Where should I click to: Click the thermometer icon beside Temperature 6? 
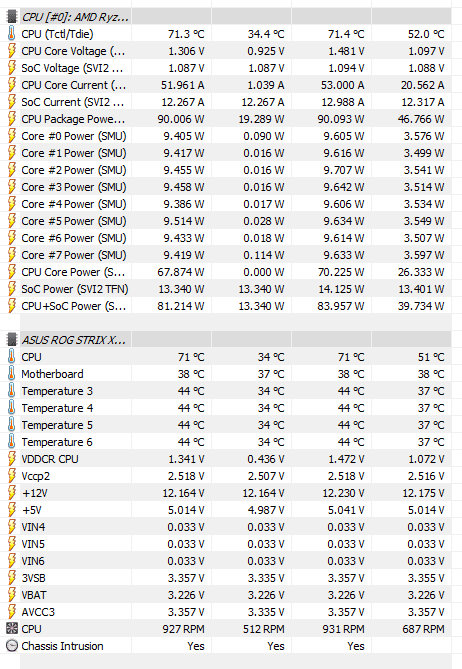pyautogui.click(x=12, y=442)
